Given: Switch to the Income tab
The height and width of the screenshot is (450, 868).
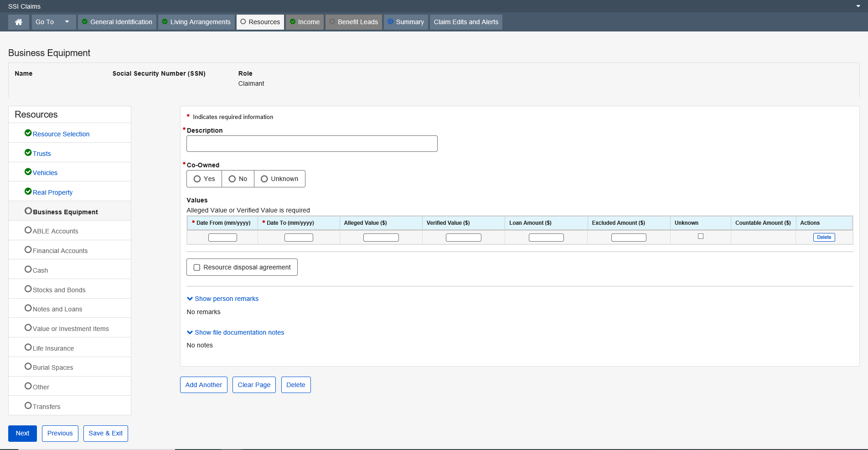Looking at the screenshot, I should (305, 22).
